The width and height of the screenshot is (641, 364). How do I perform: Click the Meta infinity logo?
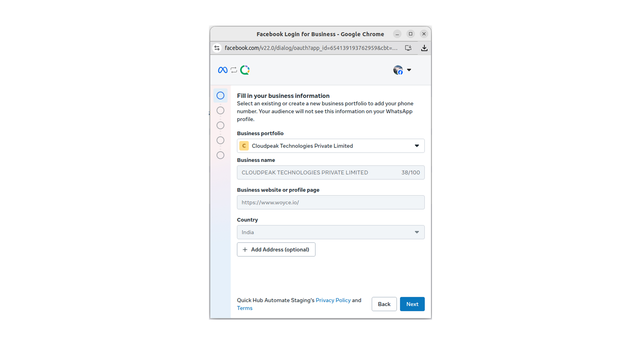click(222, 70)
